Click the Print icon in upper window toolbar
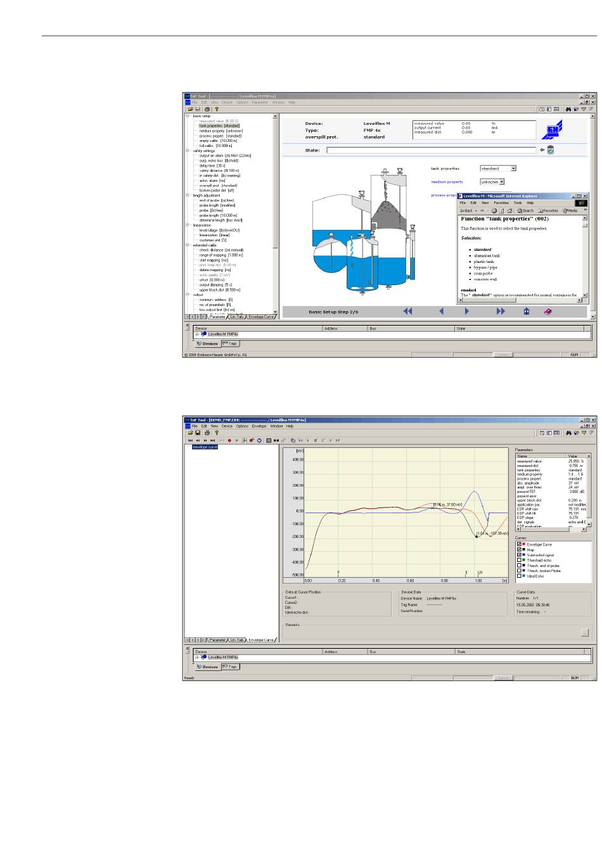 click(207, 109)
